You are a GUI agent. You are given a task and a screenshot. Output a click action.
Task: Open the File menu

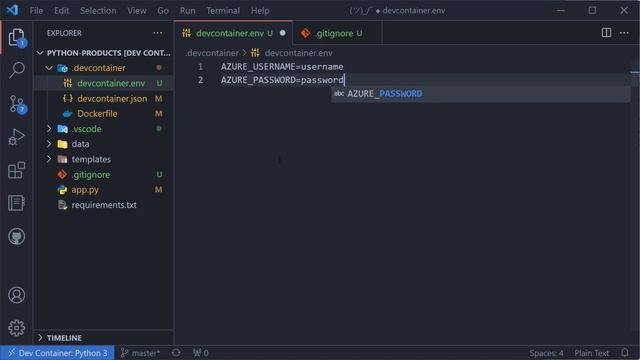click(36, 11)
